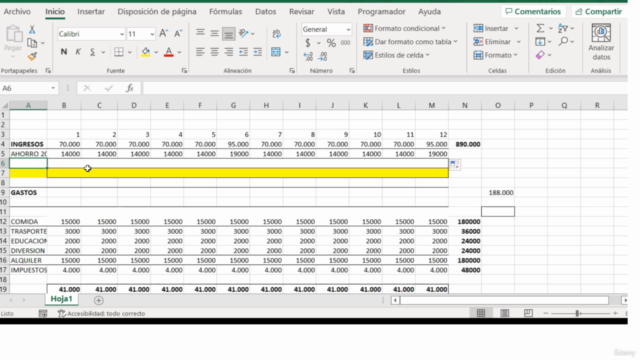Open the General number format dropdown
640x360 pixels.
[348, 29]
